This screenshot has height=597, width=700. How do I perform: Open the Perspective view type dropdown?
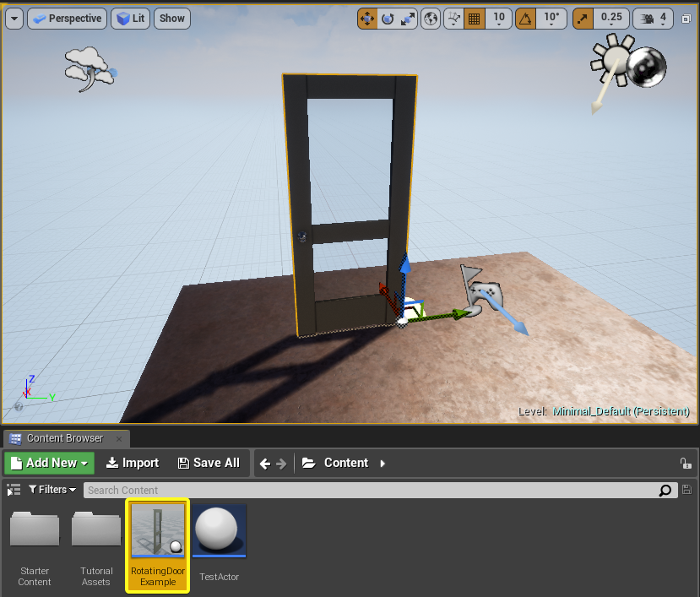67,18
